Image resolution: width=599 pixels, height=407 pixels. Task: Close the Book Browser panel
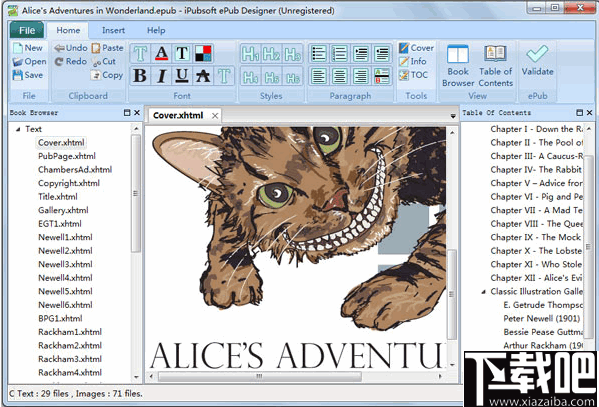(x=137, y=113)
